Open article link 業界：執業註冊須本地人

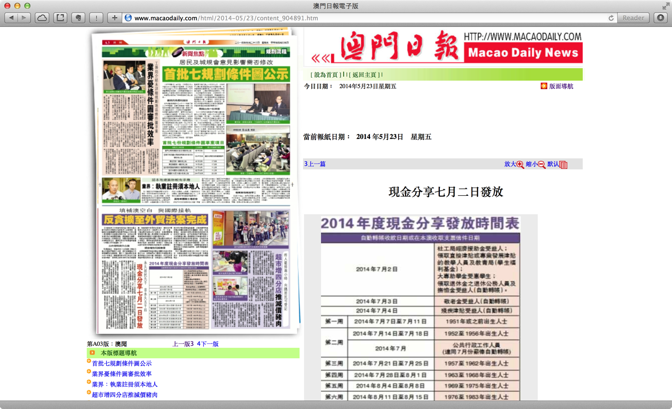click(125, 384)
